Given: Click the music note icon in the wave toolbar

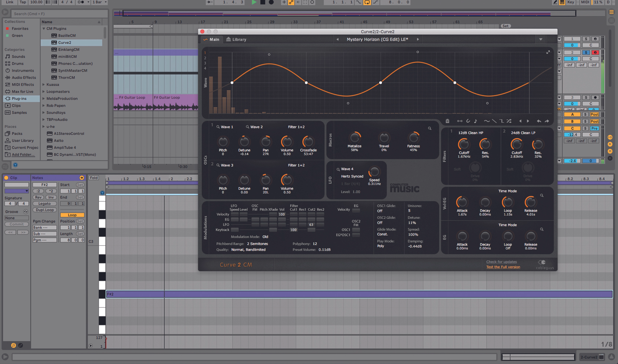Looking at the screenshot, I should tap(475, 121).
